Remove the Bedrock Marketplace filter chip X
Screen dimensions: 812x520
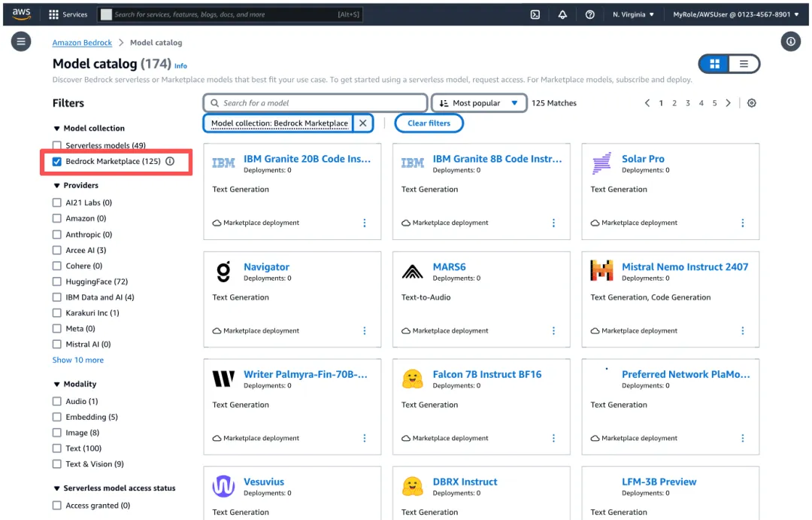[363, 123]
